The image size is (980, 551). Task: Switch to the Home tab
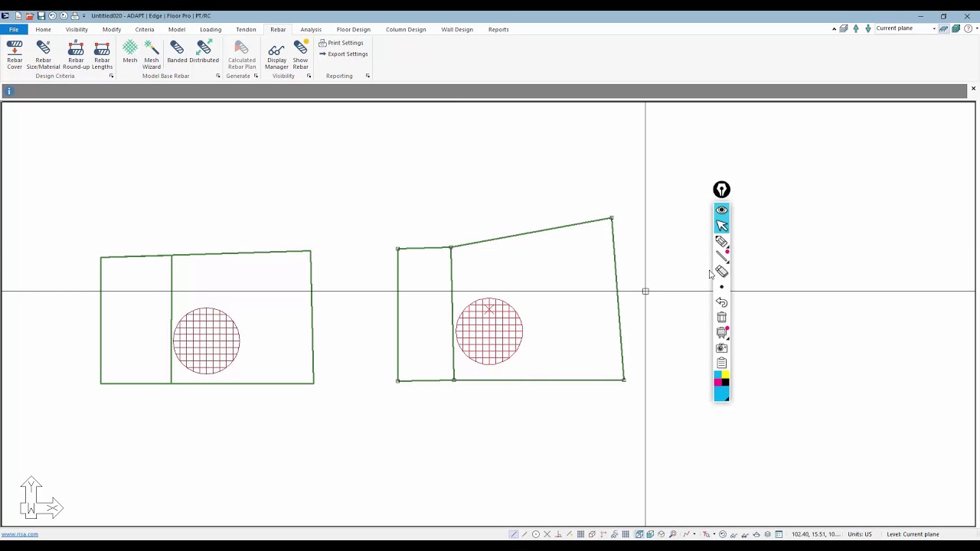coord(43,29)
